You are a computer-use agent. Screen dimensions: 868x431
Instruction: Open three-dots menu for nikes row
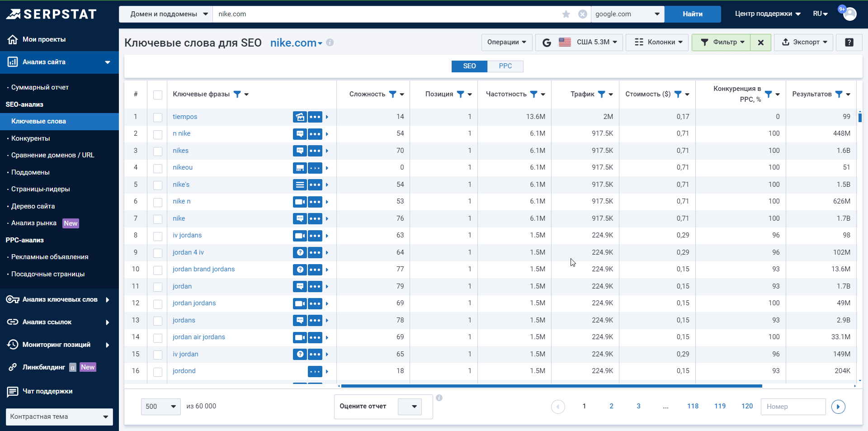[315, 151]
